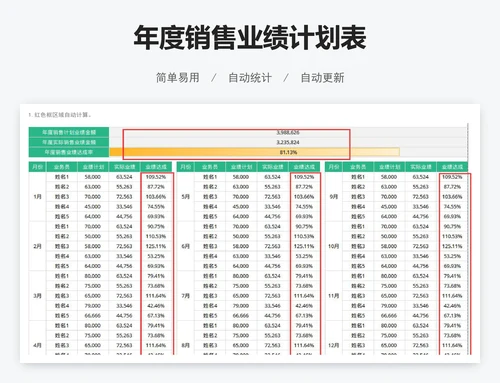The height and width of the screenshot is (383, 500).
Task: Select the 姓名5 name cell in 10月
Action: coord(358,266)
